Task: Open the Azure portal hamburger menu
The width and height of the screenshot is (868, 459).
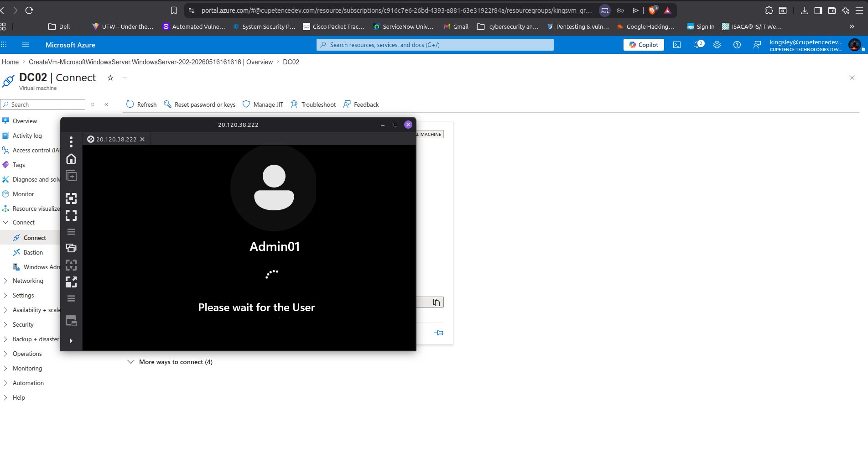Action: tap(26, 45)
